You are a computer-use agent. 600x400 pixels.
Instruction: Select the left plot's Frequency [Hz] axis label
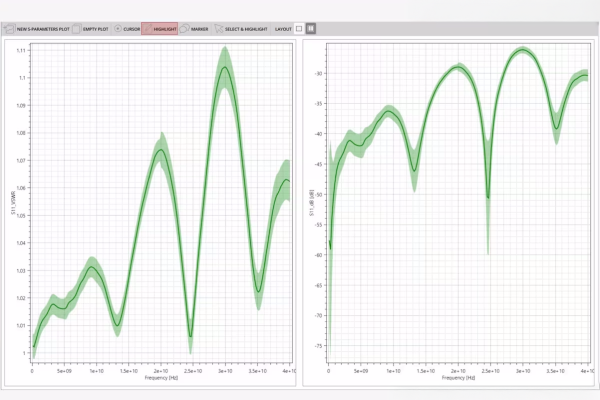pos(161,378)
